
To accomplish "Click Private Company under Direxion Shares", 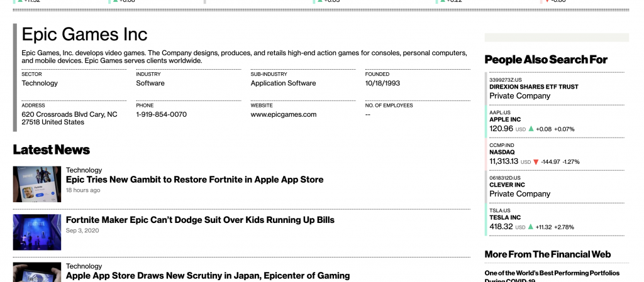I will [520, 96].
